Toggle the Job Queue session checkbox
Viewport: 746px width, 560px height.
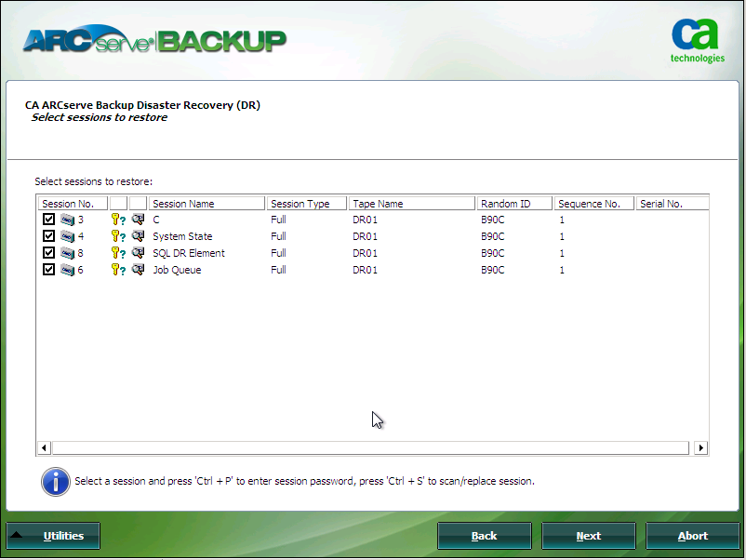coord(48,269)
